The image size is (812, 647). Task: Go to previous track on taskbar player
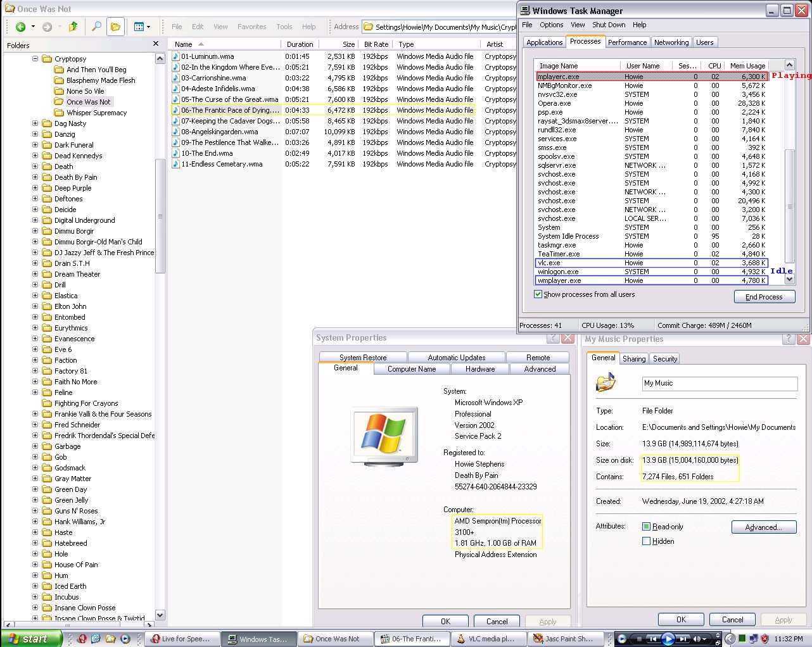(x=652, y=639)
